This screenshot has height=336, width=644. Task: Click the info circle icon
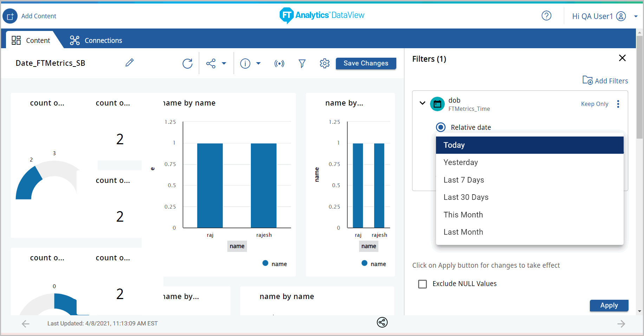click(245, 63)
